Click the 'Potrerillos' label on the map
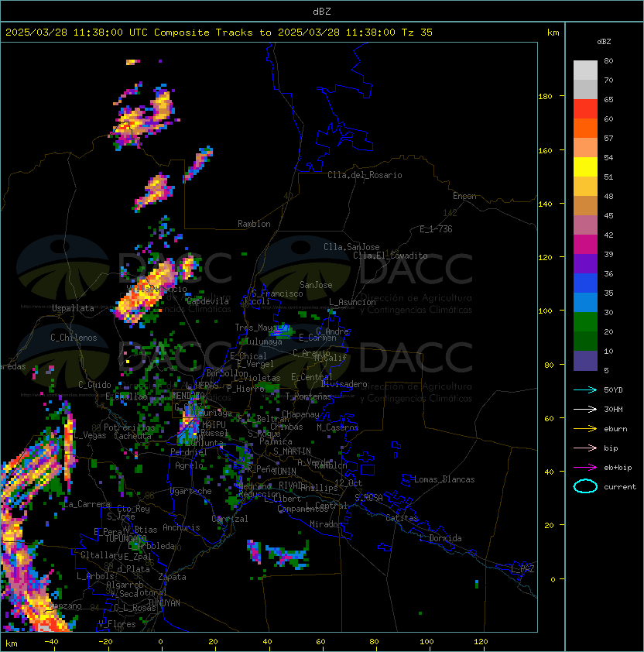 click(x=129, y=427)
